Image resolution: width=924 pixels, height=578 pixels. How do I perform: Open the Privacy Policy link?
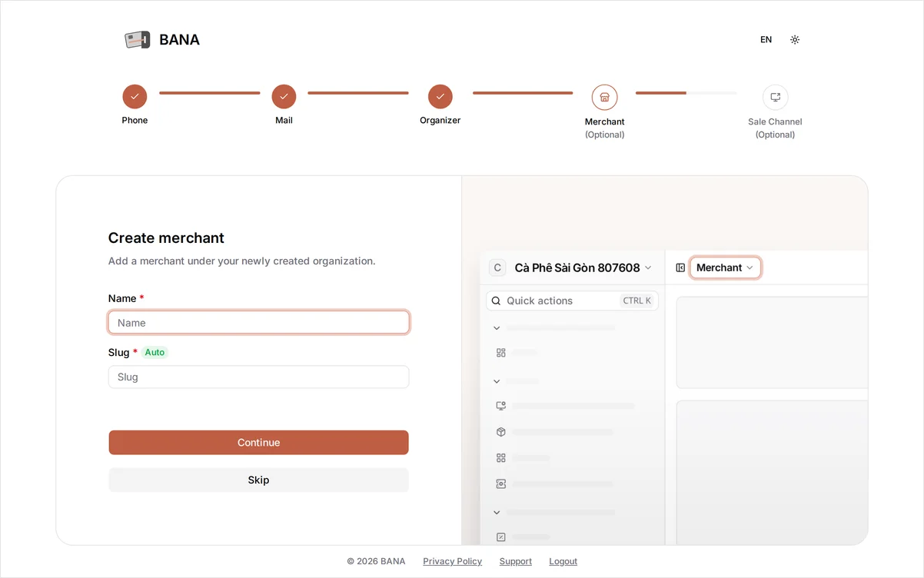[452, 561]
